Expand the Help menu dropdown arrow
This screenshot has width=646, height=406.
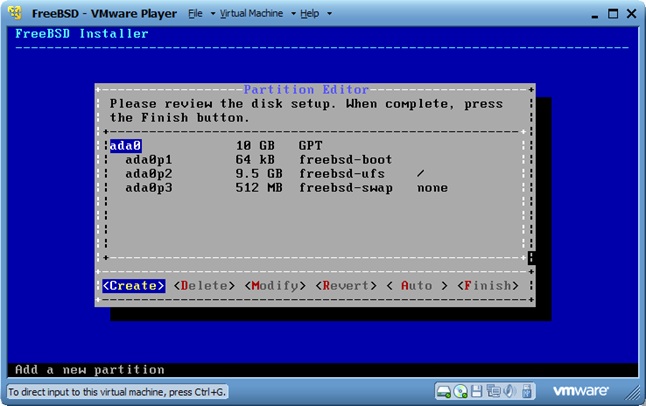coord(328,15)
